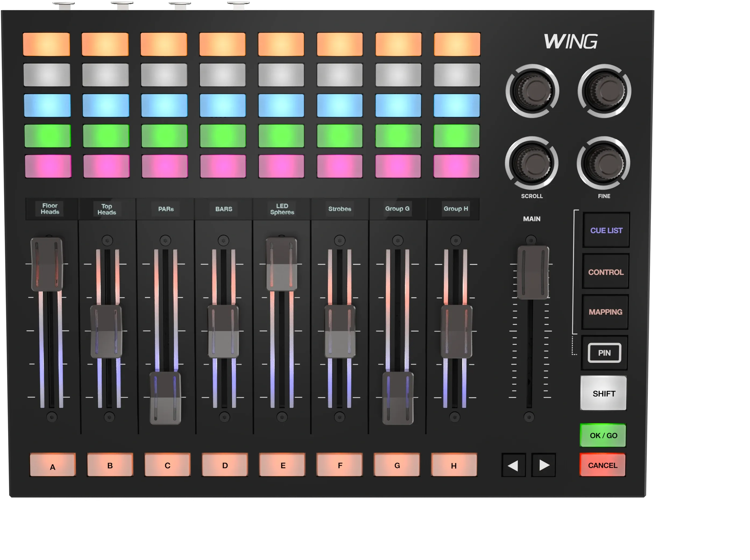The image size is (750, 560).
Task: Click the Floor Heads fader handle
Action: pyautogui.click(x=47, y=264)
